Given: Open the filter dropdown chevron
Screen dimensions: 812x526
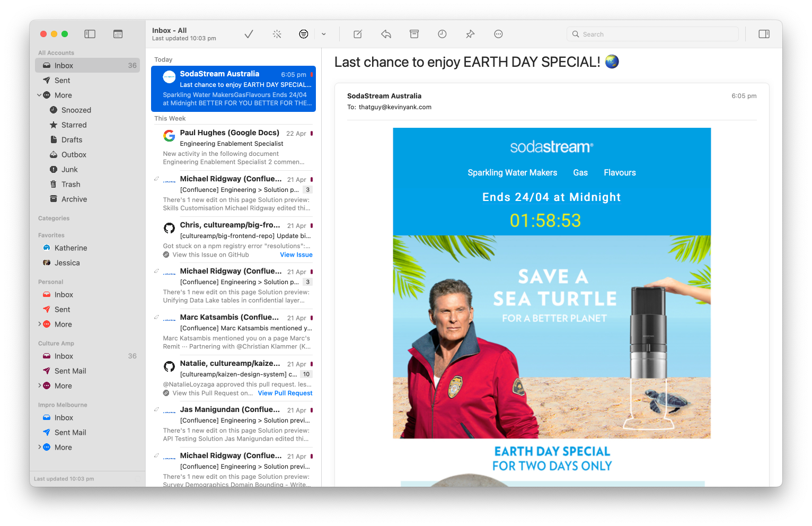Looking at the screenshot, I should click(x=324, y=34).
